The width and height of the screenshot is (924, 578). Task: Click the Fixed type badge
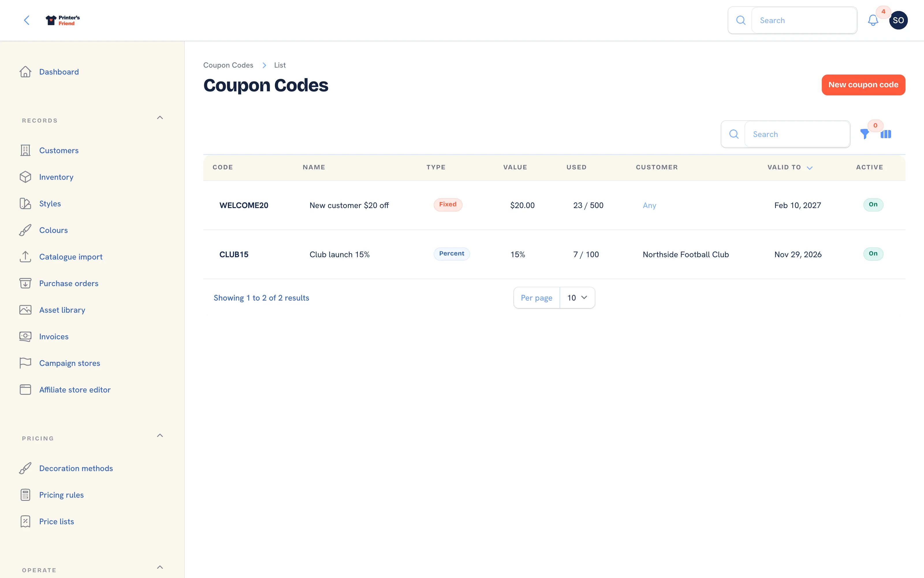[448, 205]
